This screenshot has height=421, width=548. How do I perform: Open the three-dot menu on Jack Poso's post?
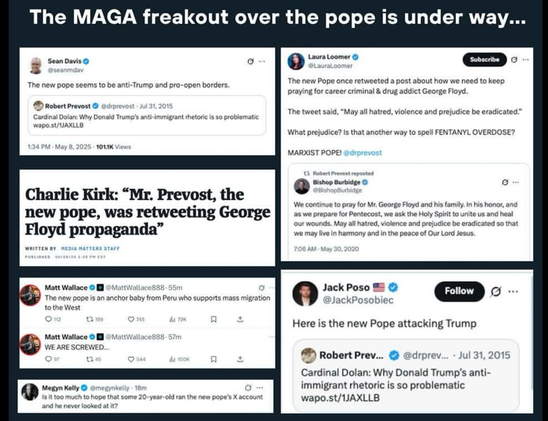point(513,291)
